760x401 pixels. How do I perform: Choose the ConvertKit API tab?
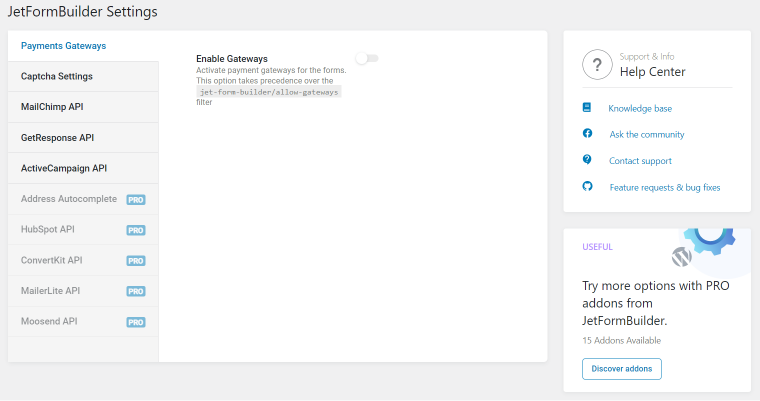coord(83,260)
